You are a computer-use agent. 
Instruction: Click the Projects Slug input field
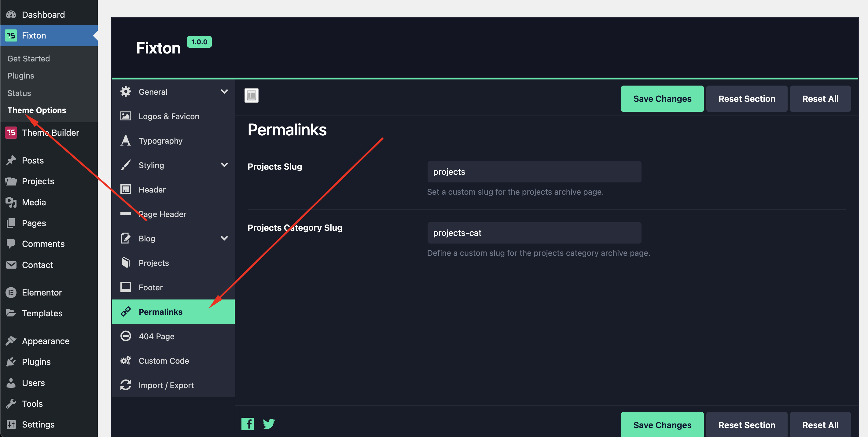point(534,172)
